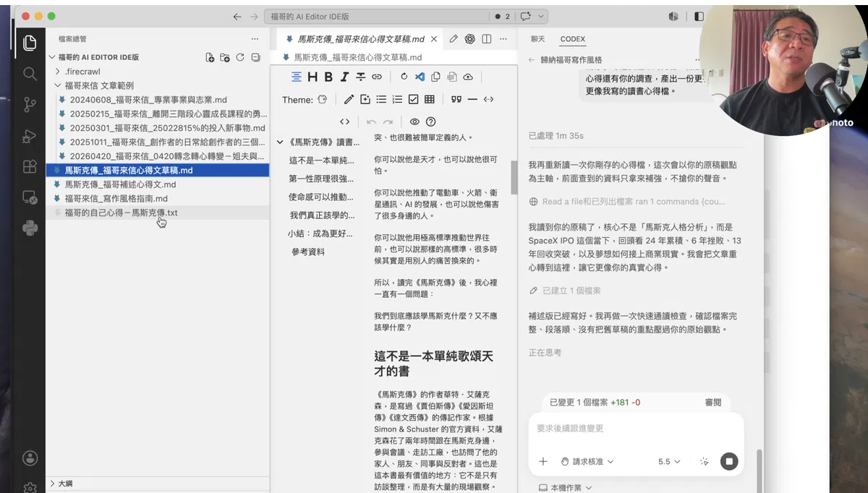This screenshot has width=868, height=493.
Task: Click the VS Code logo toolbar icon
Action: coord(420,77)
